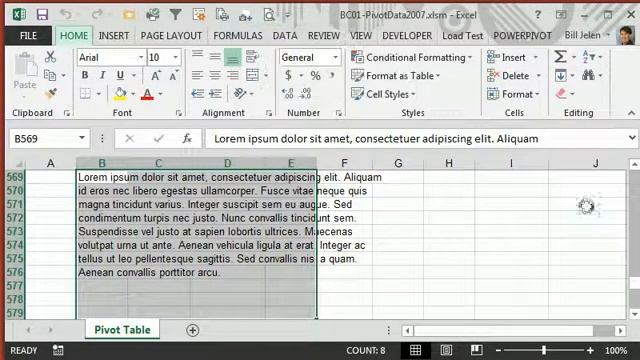This screenshot has width=640, height=360.
Task: Click the Undo arrow icon
Action: click(66, 15)
